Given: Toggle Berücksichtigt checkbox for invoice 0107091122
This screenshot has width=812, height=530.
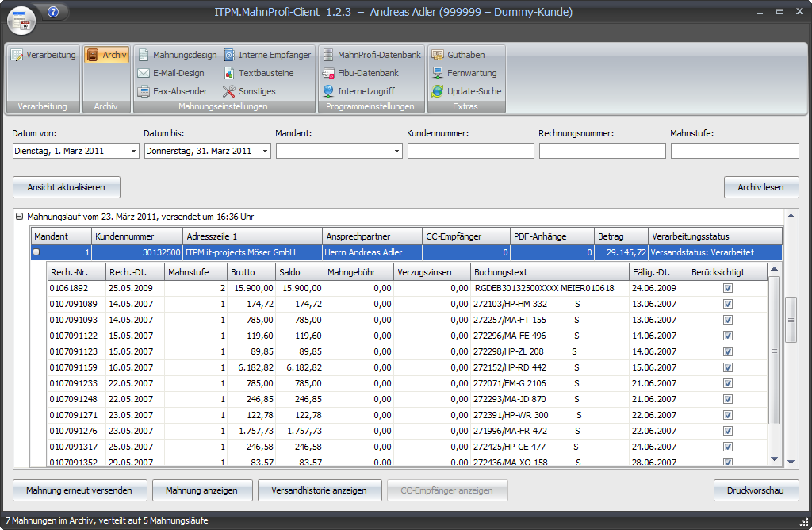Looking at the screenshot, I should coord(728,336).
